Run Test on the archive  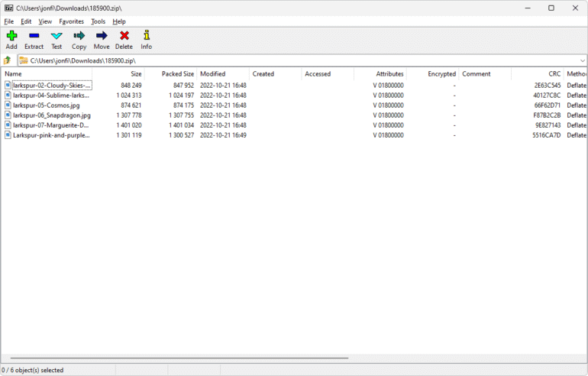coord(57,40)
